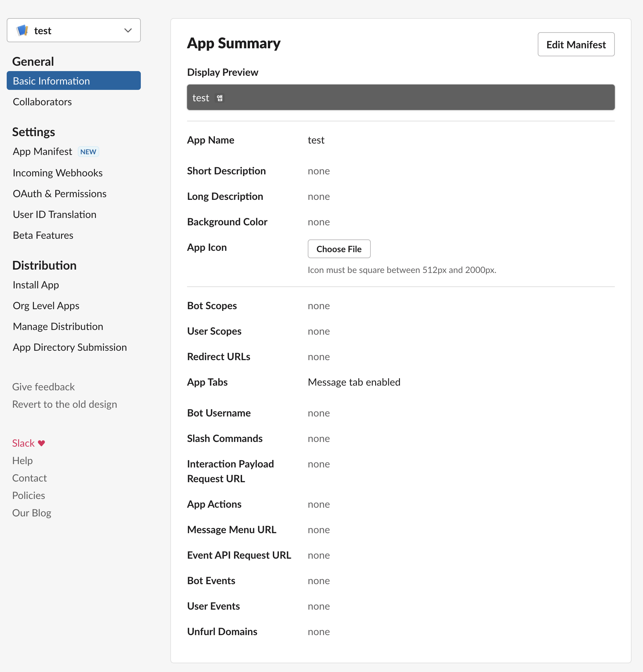Click Message Menu URL label
643x672 pixels.
coord(232,530)
